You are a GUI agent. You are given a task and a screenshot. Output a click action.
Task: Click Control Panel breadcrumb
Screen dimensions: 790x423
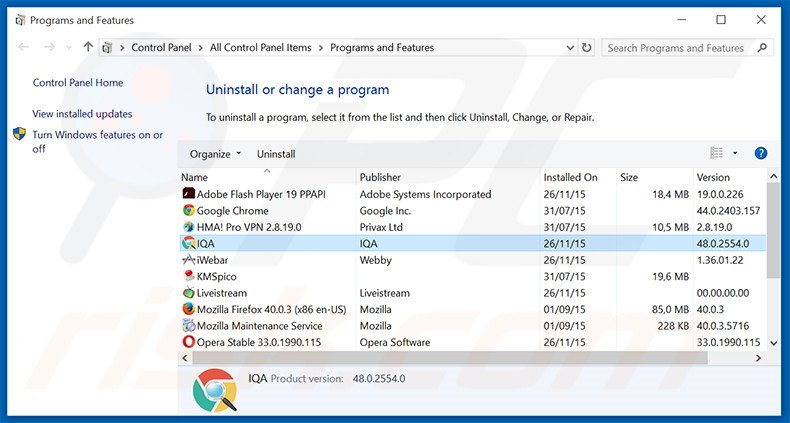click(x=161, y=48)
